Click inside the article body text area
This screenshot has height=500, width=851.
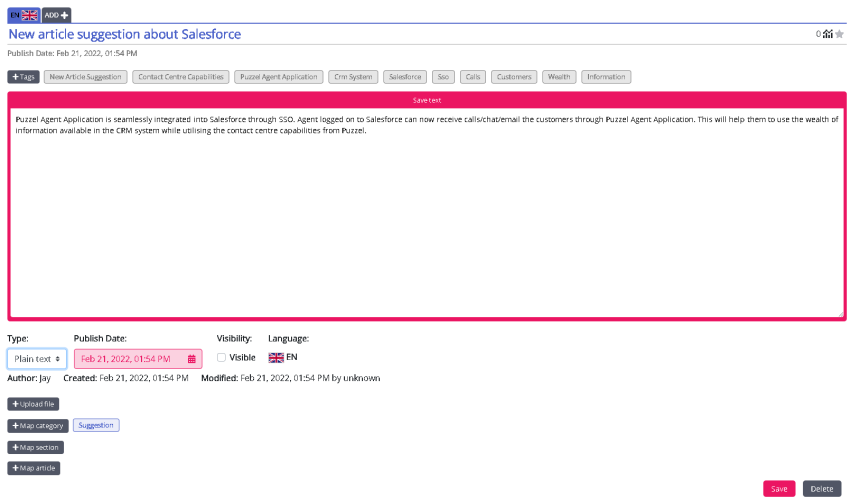coord(427,213)
